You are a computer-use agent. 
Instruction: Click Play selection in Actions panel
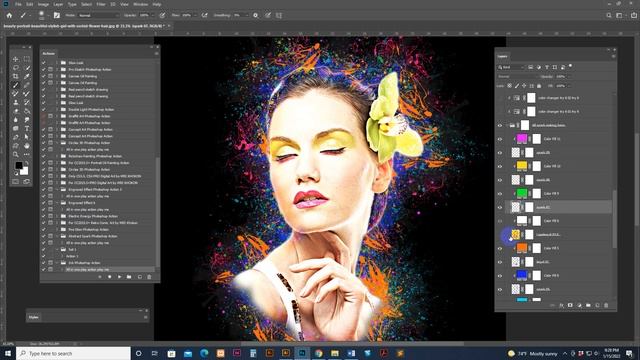click(x=119, y=277)
